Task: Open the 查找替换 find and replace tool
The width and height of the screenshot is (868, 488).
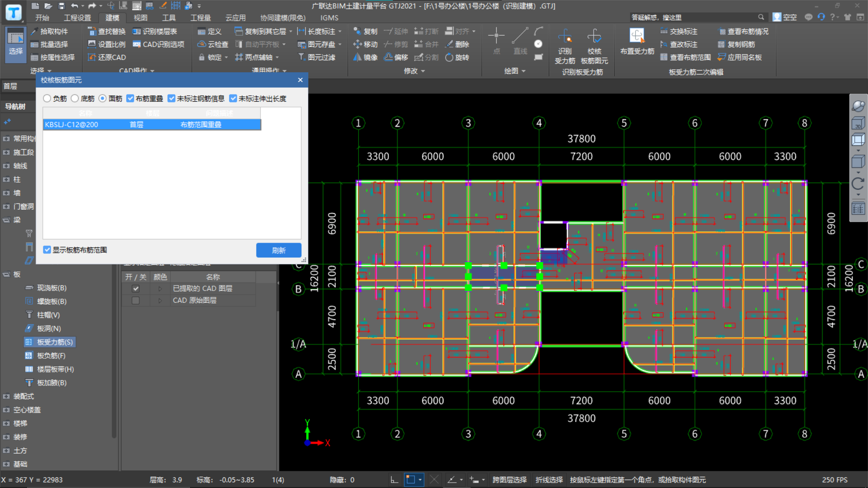Action: pyautogui.click(x=107, y=31)
